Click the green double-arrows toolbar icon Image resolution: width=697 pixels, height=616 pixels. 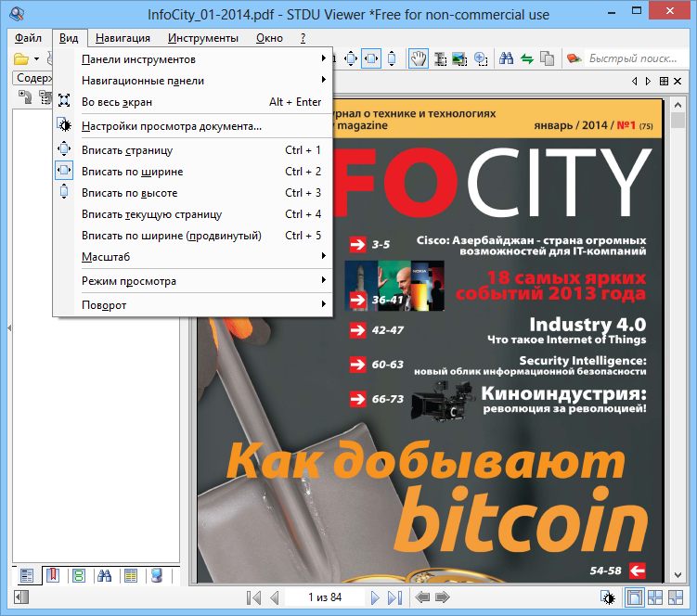[x=527, y=58]
